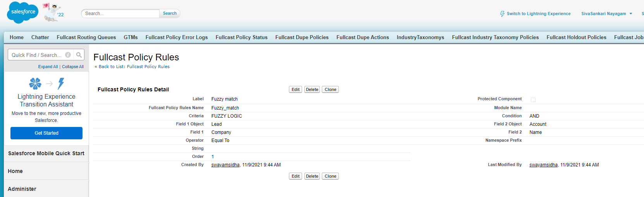Screen dimensions: 644x197
Task: Click the bottom Edit button
Action: (295, 176)
